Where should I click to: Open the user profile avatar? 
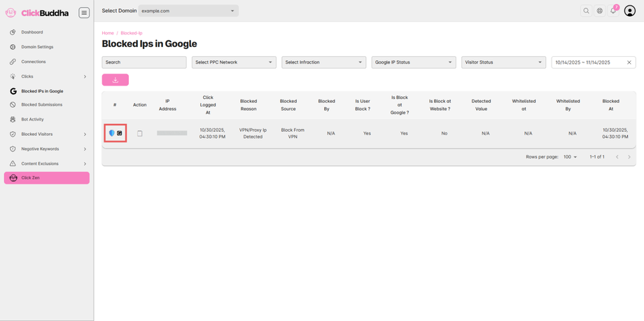point(630,11)
